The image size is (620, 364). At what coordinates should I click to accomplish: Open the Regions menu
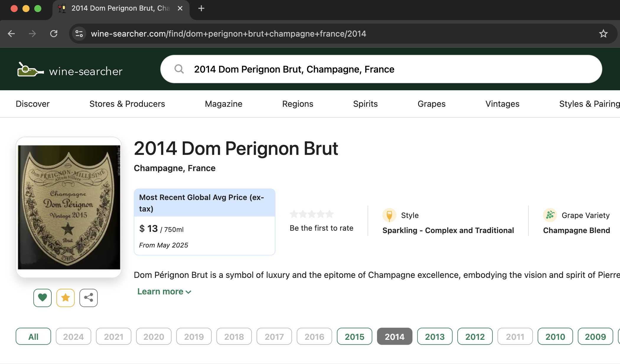(298, 104)
